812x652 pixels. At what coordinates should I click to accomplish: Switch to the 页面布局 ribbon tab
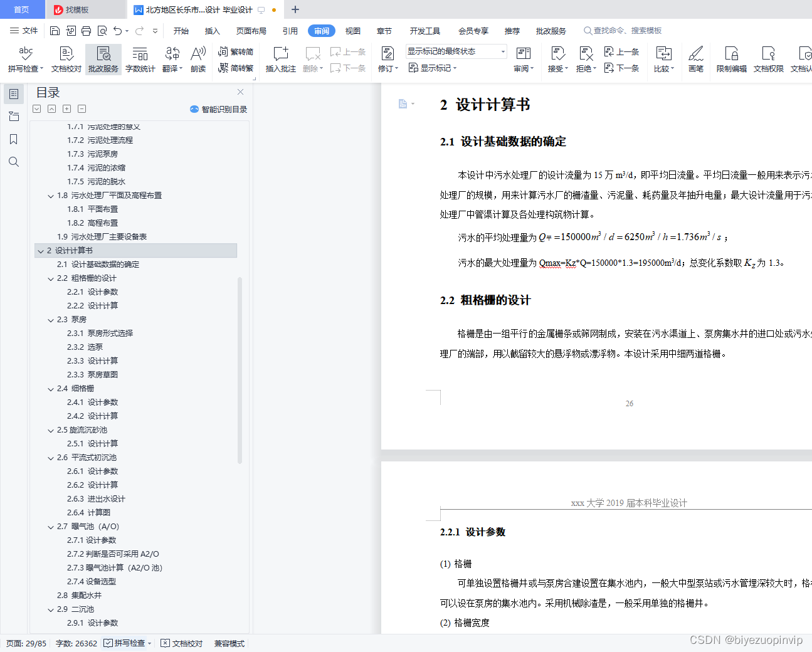(251, 30)
